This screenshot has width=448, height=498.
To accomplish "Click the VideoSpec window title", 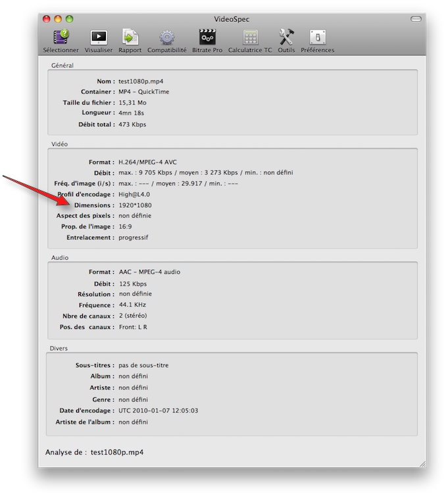I will point(230,19).
